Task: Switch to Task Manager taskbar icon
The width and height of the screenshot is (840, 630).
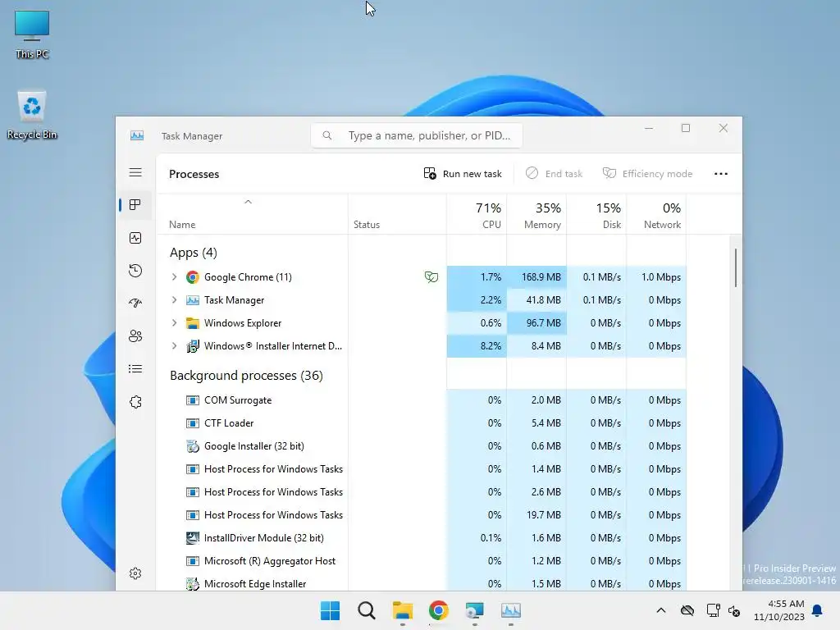Action: 510,610
